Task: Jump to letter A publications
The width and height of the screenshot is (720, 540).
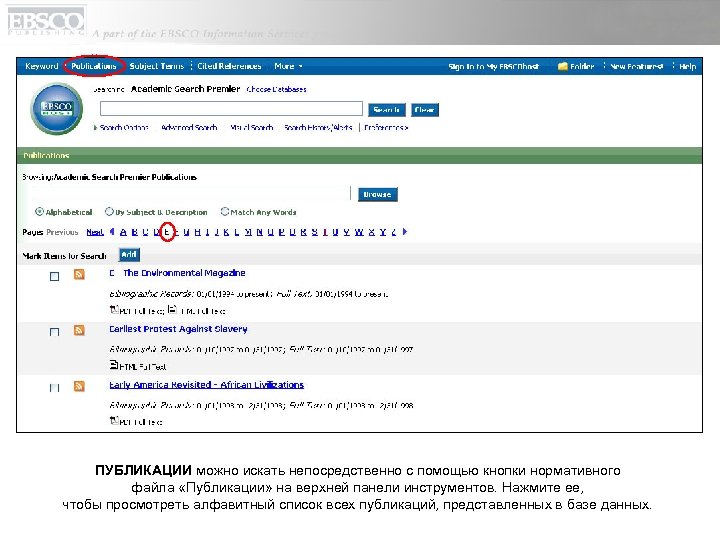Action: click(x=123, y=232)
